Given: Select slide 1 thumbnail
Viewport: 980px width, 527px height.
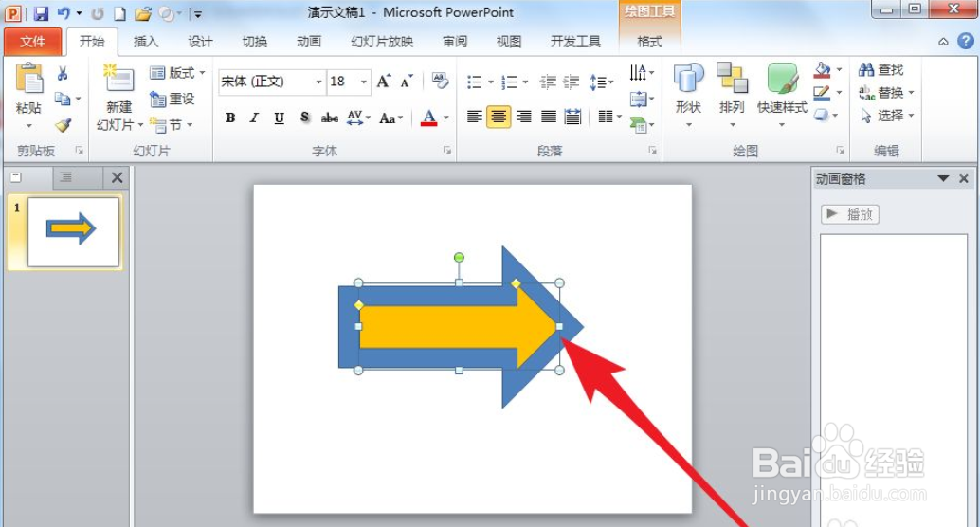Looking at the screenshot, I should click(x=73, y=232).
